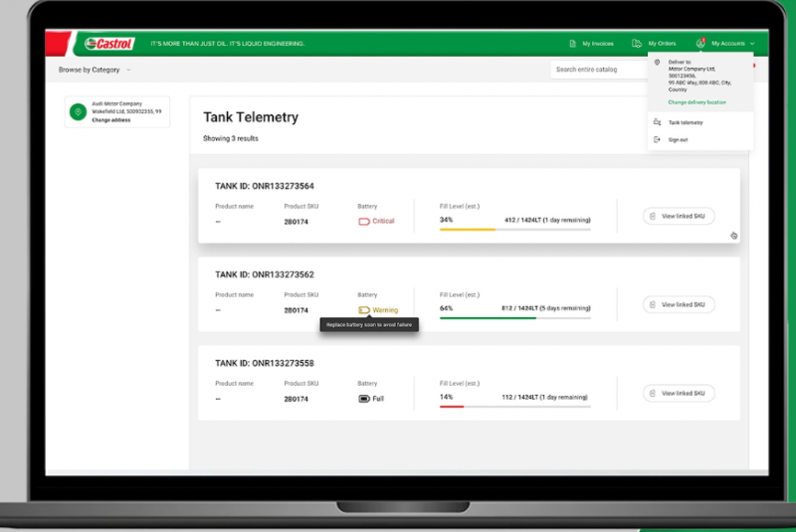
Task: Click the Warning battery icon for tank ONR133273562
Action: 364,310
